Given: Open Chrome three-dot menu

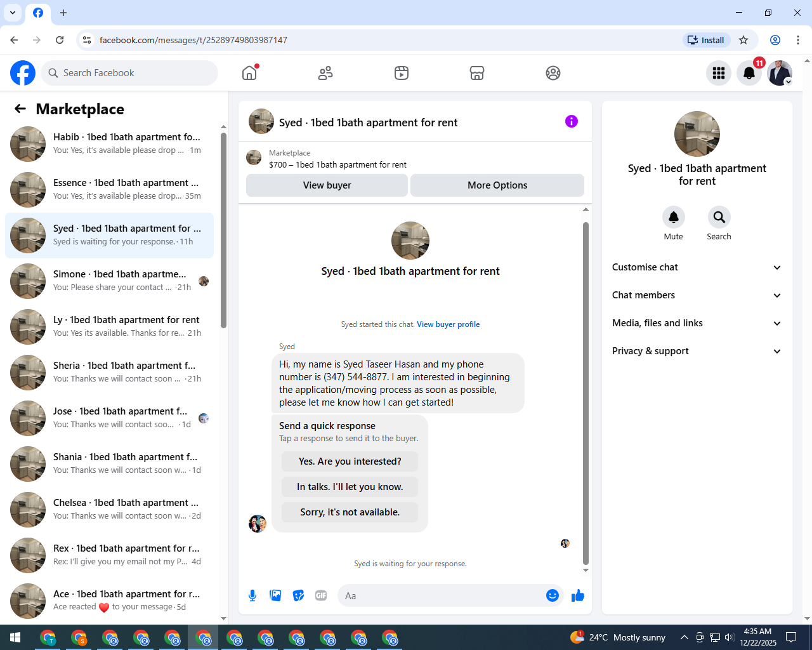Looking at the screenshot, I should (798, 40).
